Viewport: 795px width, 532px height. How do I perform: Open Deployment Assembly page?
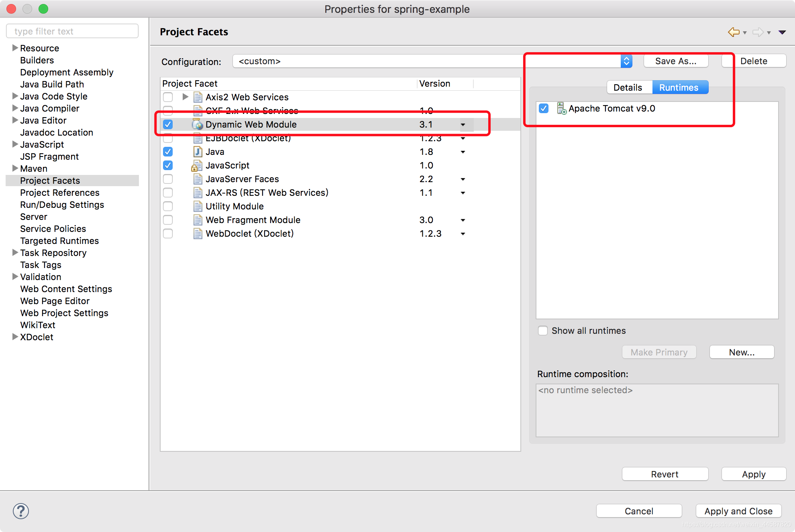(x=67, y=72)
